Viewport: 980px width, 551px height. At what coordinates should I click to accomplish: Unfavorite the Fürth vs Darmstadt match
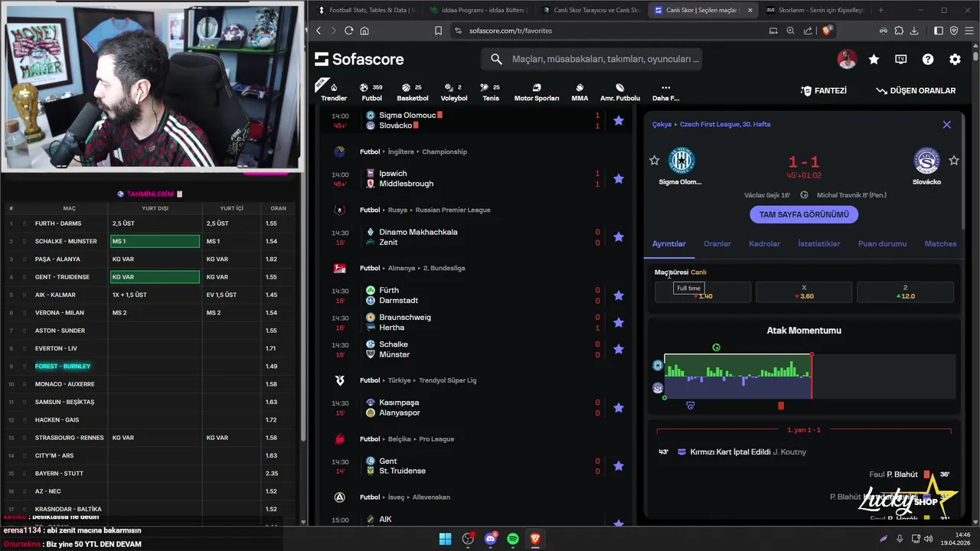click(x=619, y=295)
